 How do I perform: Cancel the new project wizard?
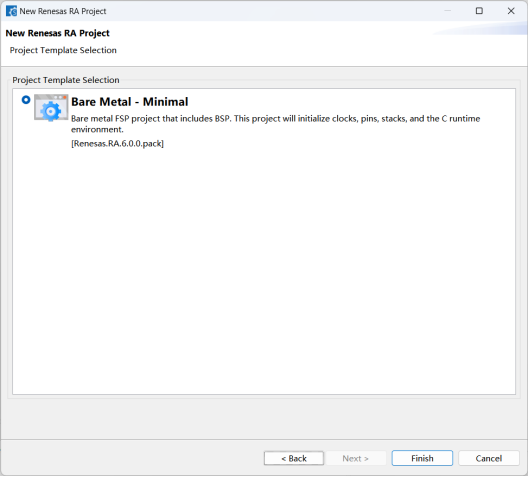[488, 458]
